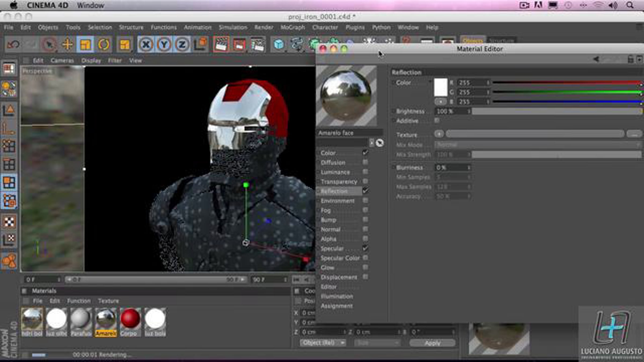The image size is (644, 362).
Task: Open the Editor settings page
Action: (329, 287)
